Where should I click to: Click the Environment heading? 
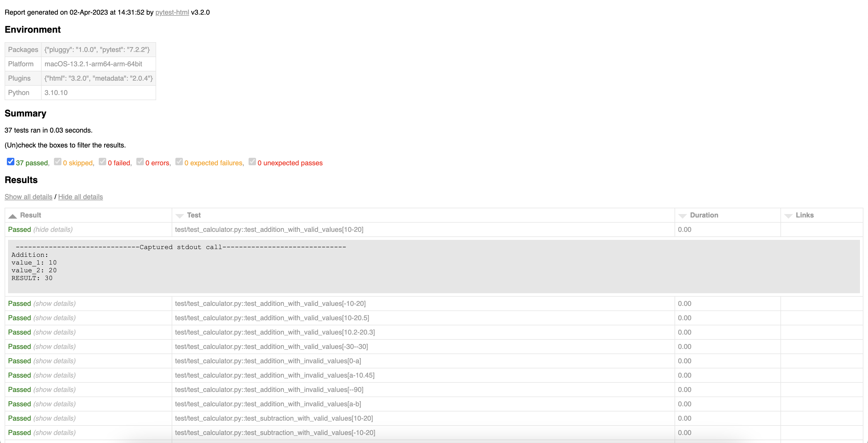point(33,30)
